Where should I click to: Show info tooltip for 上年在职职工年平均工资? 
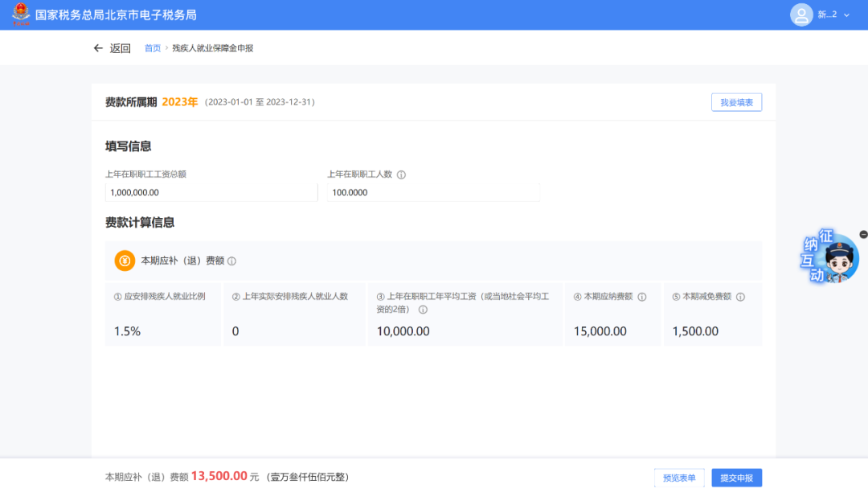pyautogui.click(x=423, y=310)
